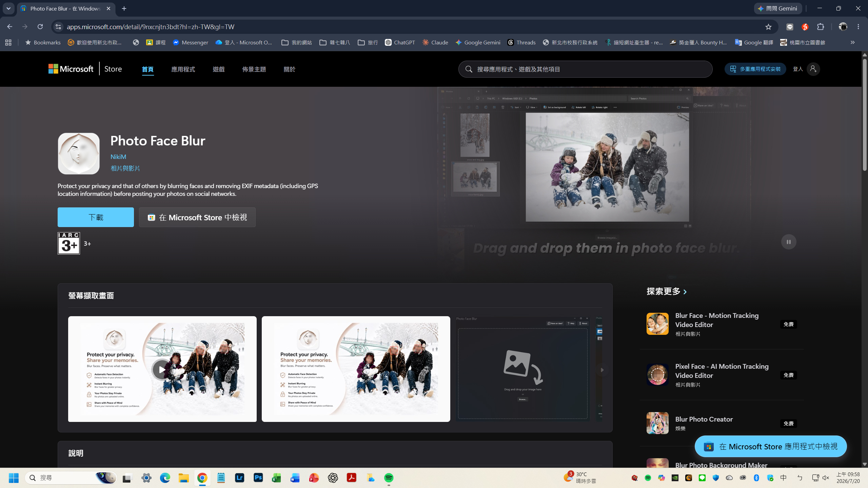Show the next screenshots with the carousel arrow
The width and height of the screenshot is (868, 488).
602,370
